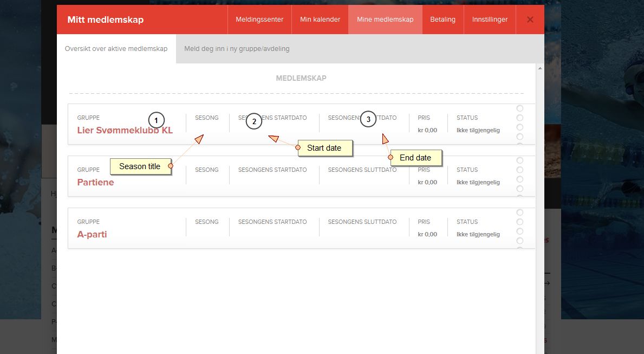Open the A-parti group link

92,234
